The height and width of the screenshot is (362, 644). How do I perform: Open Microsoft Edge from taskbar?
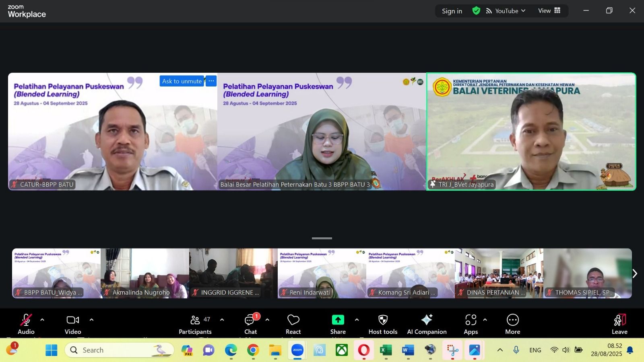231,350
